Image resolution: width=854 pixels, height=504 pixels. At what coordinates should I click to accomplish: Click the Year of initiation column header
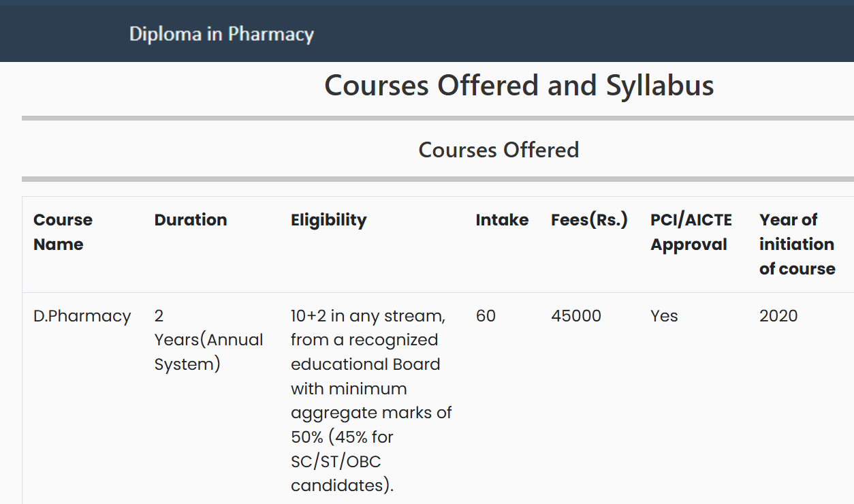pos(797,245)
